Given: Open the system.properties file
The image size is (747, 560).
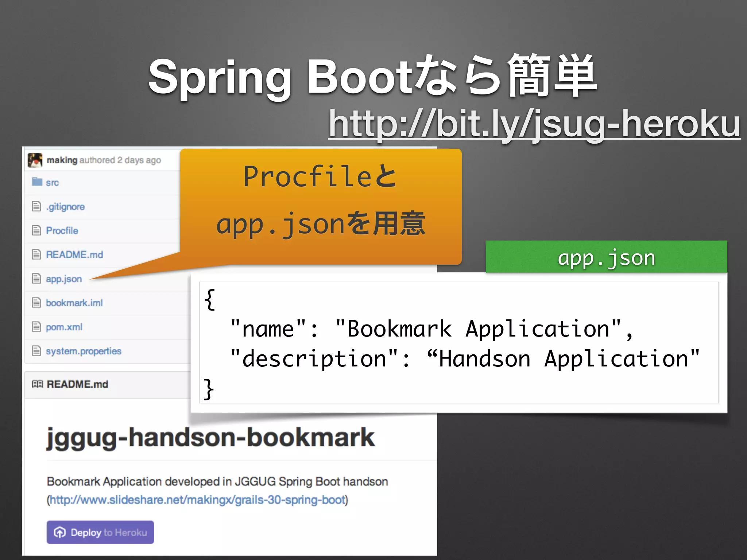Looking at the screenshot, I should 84,351.
